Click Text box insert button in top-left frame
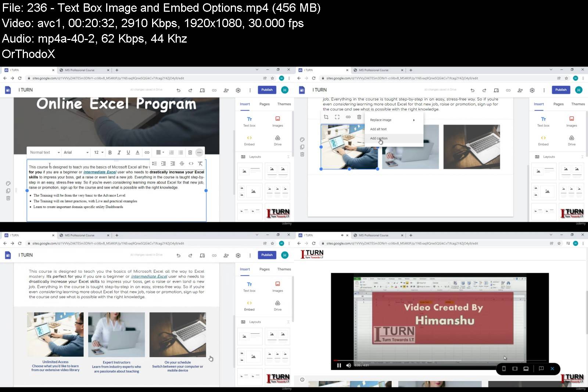 [249, 121]
